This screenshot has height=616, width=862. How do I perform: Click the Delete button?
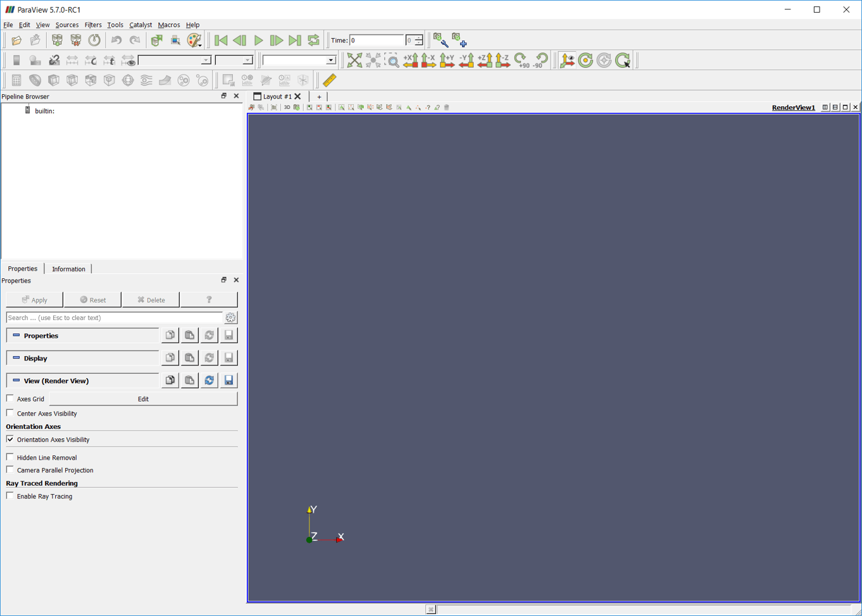(151, 300)
